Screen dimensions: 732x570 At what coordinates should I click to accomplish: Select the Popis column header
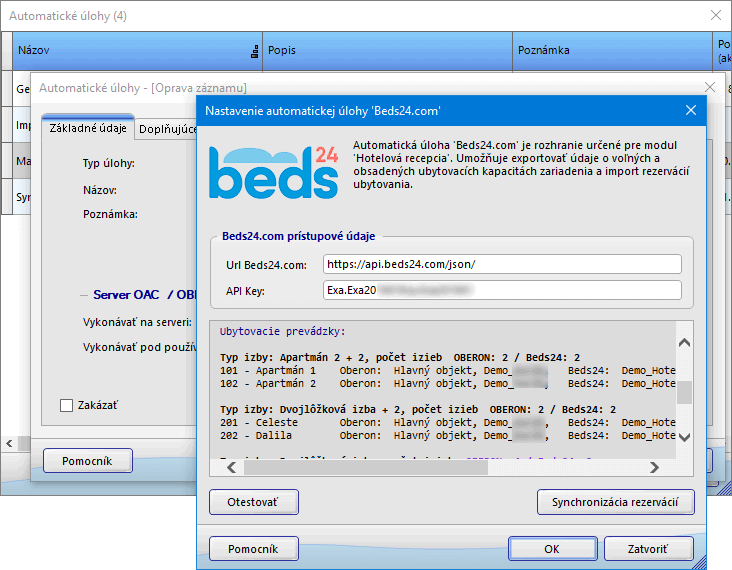click(388, 49)
